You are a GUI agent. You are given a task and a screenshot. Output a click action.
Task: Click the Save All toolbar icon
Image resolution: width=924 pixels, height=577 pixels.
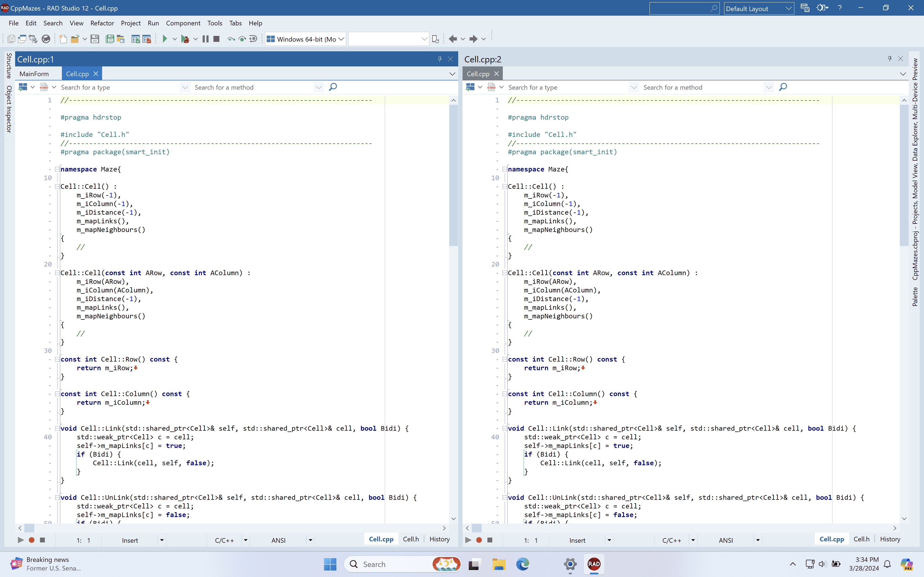(x=110, y=39)
